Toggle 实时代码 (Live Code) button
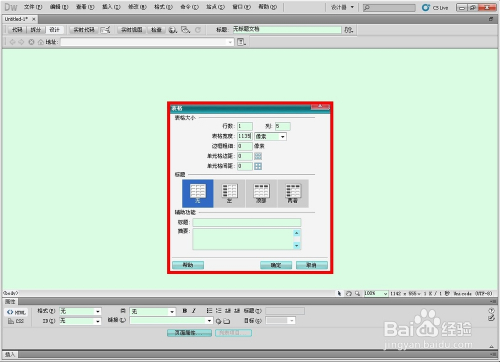The height and width of the screenshot is (362, 500). tap(84, 30)
